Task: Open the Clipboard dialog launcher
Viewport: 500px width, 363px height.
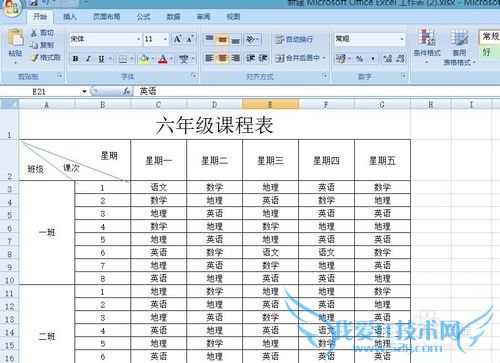Action: pyautogui.click(x=60, y=76)
